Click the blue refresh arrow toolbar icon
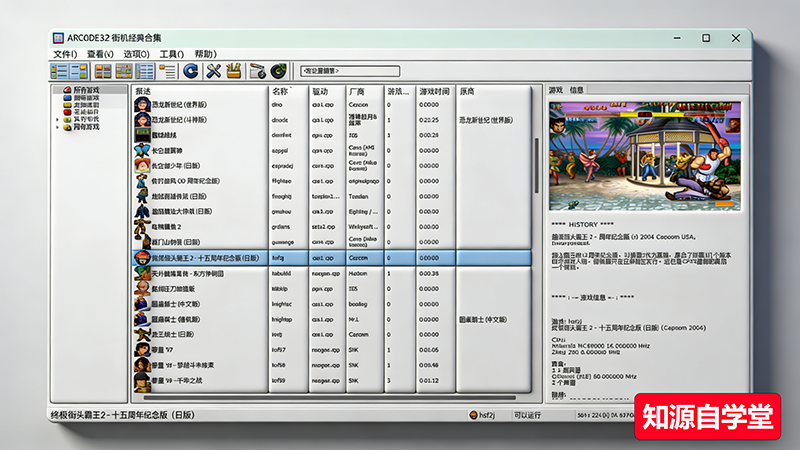 tap(190, 71)
